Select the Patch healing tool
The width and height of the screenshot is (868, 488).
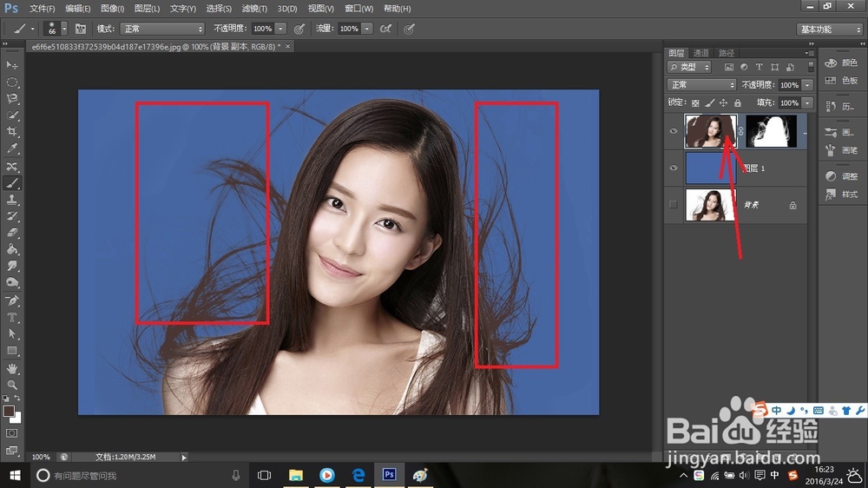click(12, 166)
